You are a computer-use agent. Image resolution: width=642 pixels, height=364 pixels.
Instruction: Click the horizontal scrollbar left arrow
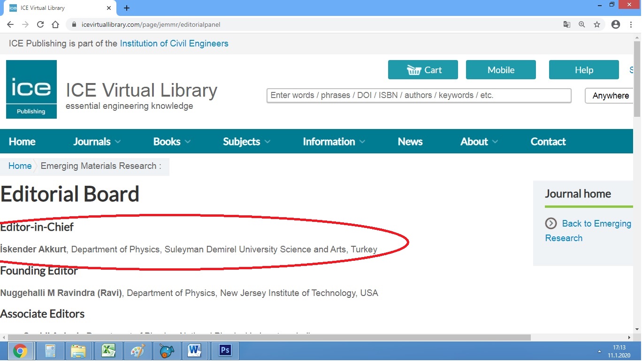[x=4, y=337]
